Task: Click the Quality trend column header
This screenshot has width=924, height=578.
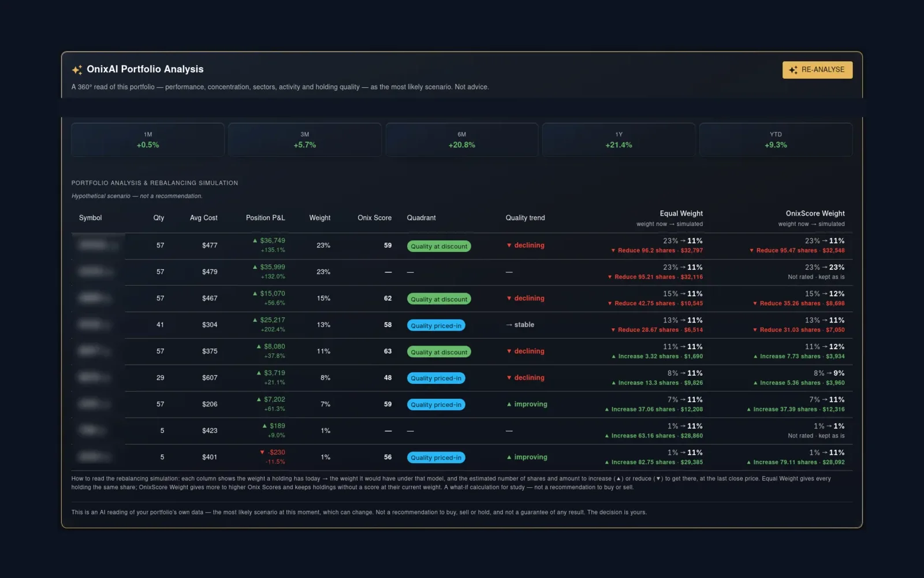Action: click(525, 218)
